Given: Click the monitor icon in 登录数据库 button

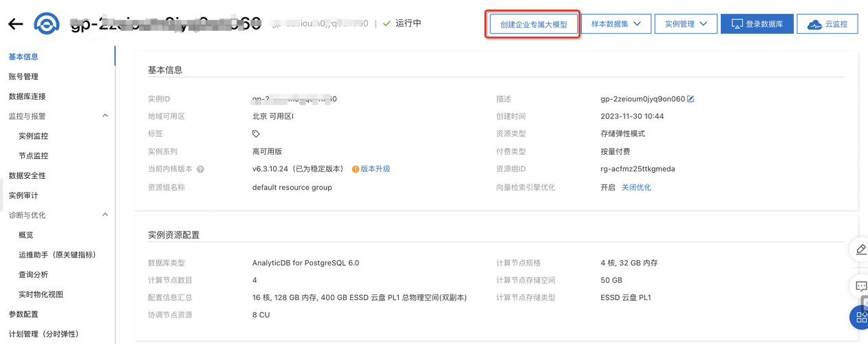Looking at the screenshot, I should [737, 24].
